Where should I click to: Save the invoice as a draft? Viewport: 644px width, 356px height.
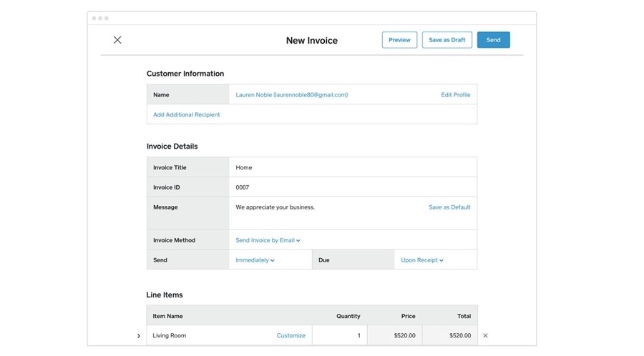pos(447,40)
